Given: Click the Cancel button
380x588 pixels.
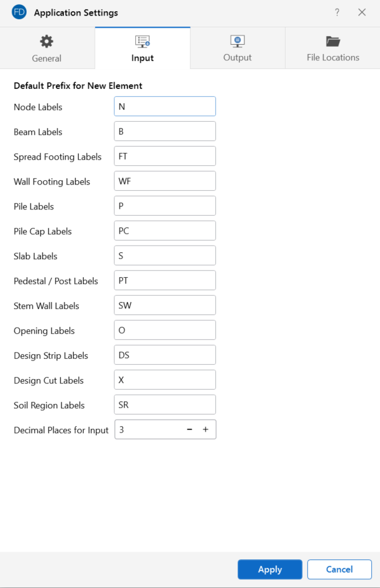Looking at the screenshot, I should click(x=339, y=569).
